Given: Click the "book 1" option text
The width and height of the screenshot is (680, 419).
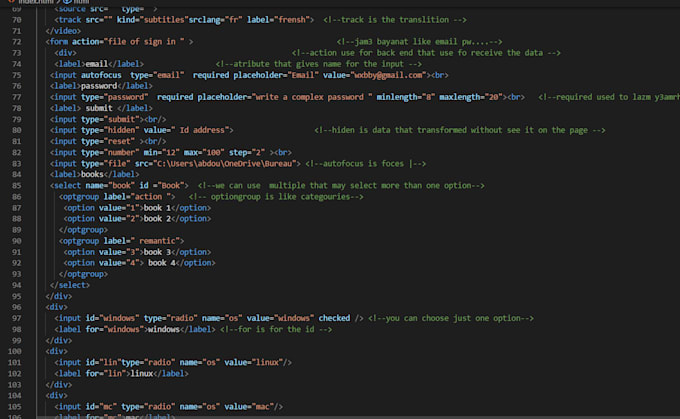Looking at the screenshot, I should click(x=157, y=208).
